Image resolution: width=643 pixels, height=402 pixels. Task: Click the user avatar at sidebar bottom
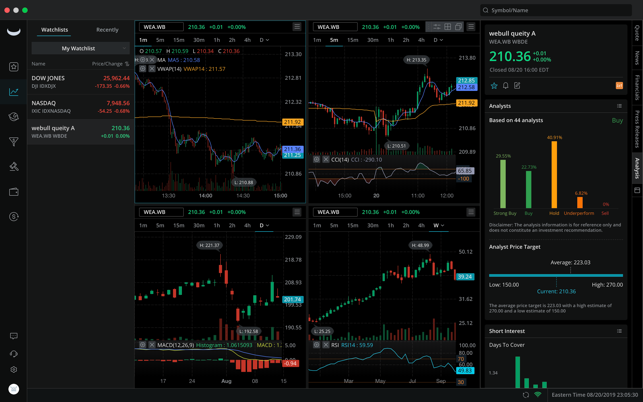[14, 389]
